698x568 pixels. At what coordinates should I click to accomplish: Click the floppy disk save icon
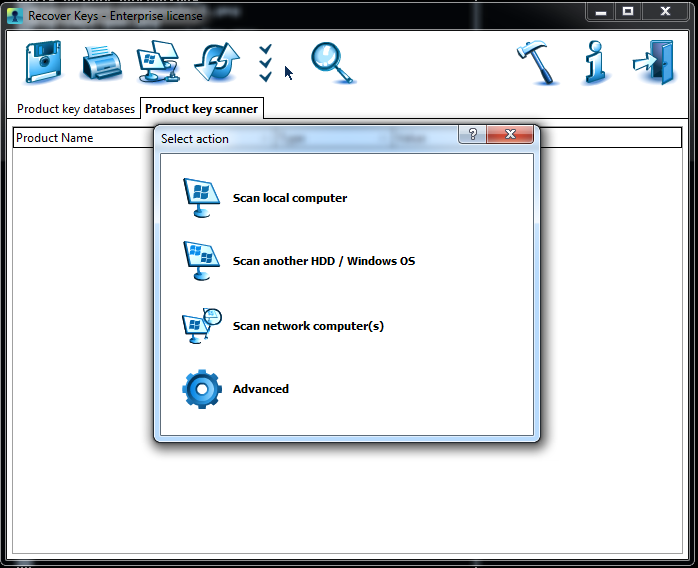click(x=43, y=62)
